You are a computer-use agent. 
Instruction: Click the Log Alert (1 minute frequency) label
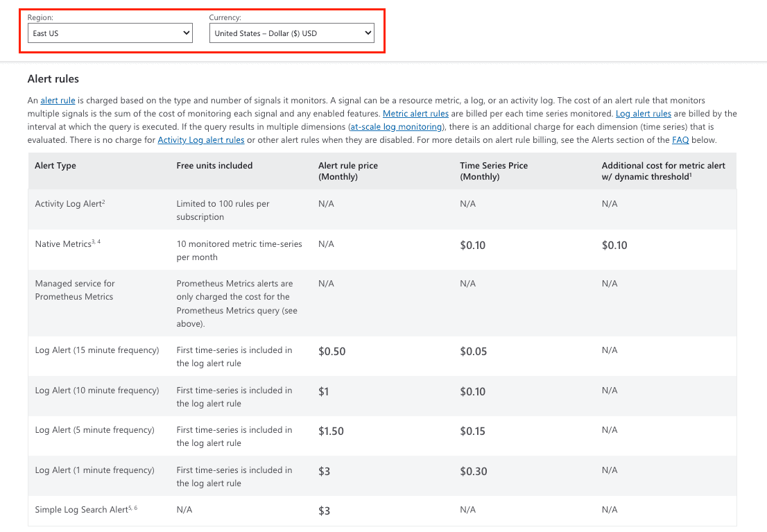(x=94, y=470)
